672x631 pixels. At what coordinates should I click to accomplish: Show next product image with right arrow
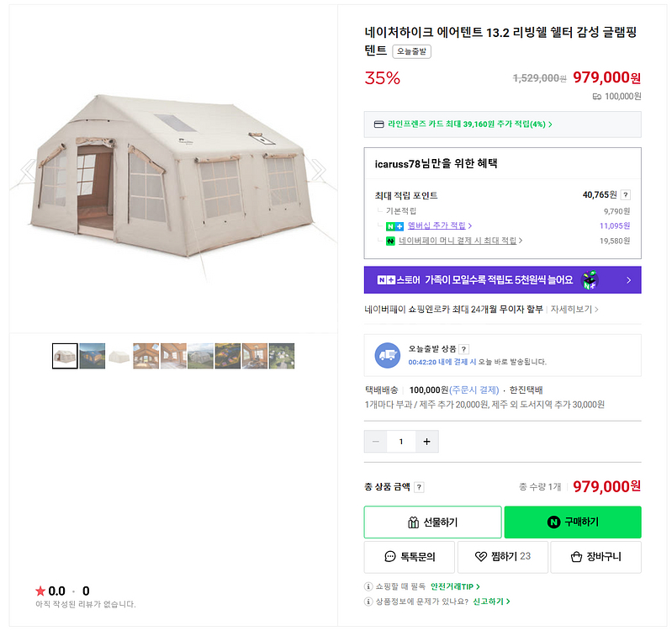tap(318, 172)
